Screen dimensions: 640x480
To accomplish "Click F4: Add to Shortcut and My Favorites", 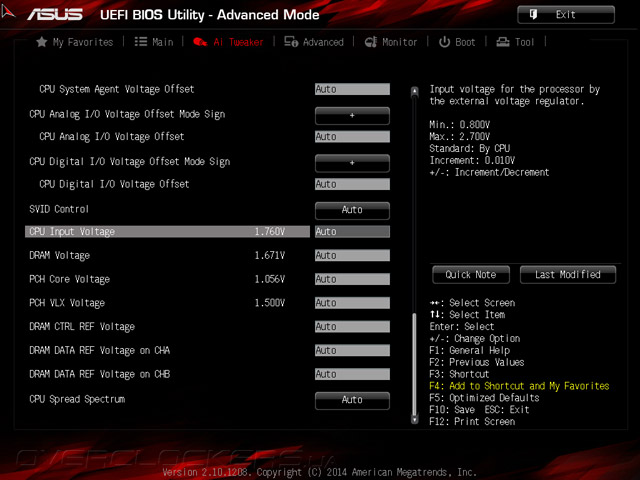I will pyautogui.click(x=519, y=386).
